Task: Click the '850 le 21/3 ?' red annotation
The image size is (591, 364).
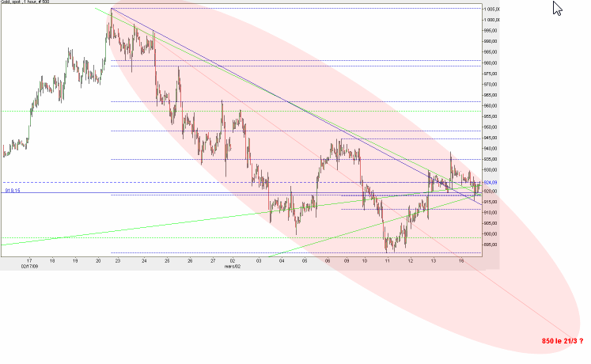Action: (563, 341)
